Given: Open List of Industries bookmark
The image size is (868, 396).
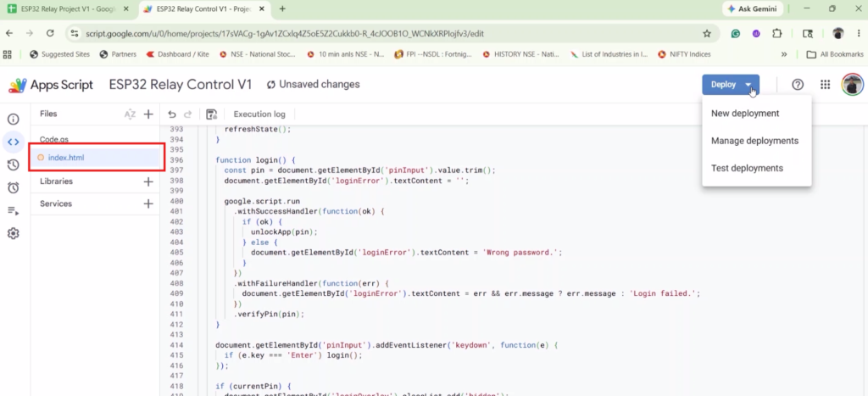Looking at the screenshot, I should click(609, 54).
